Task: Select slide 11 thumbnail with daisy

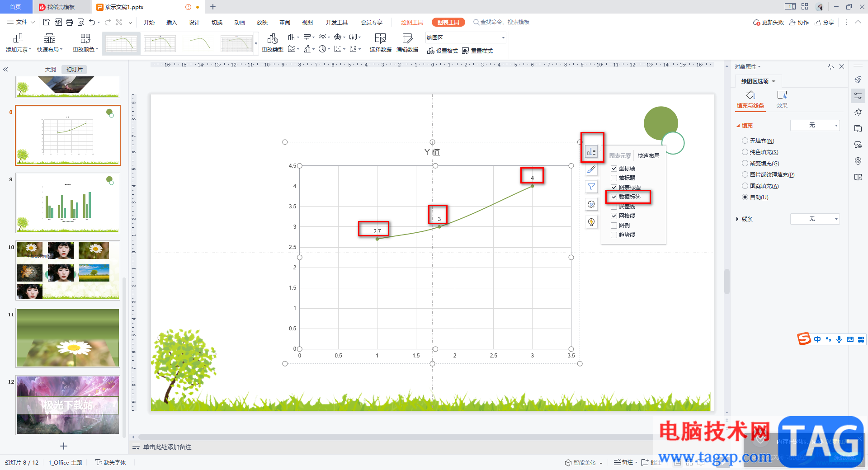Action: coord(68,338)
